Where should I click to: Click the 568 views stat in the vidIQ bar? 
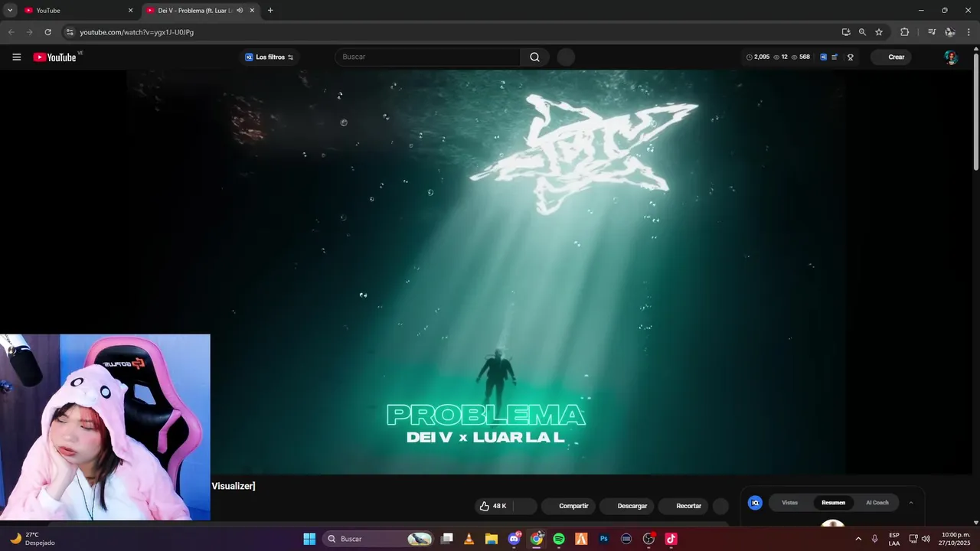801,57
